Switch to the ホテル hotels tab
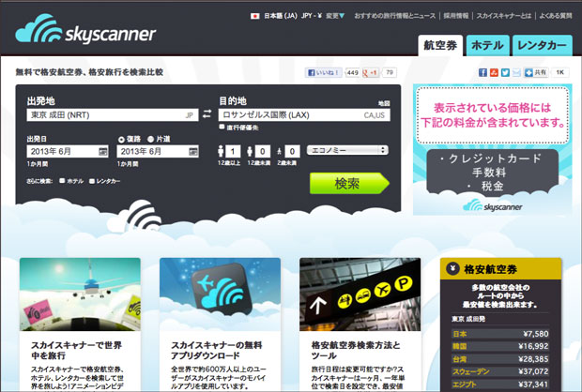The image size is (582, 392). click(x=487, y=46)
